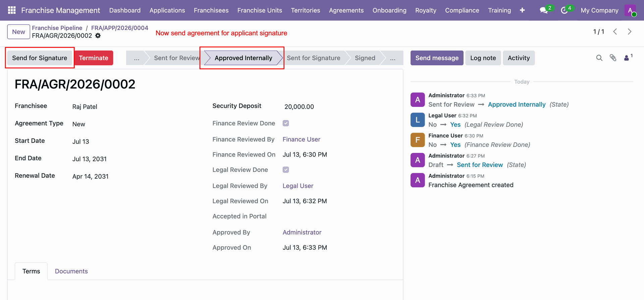Select the Sent for Review status stage

coord(175,58)
